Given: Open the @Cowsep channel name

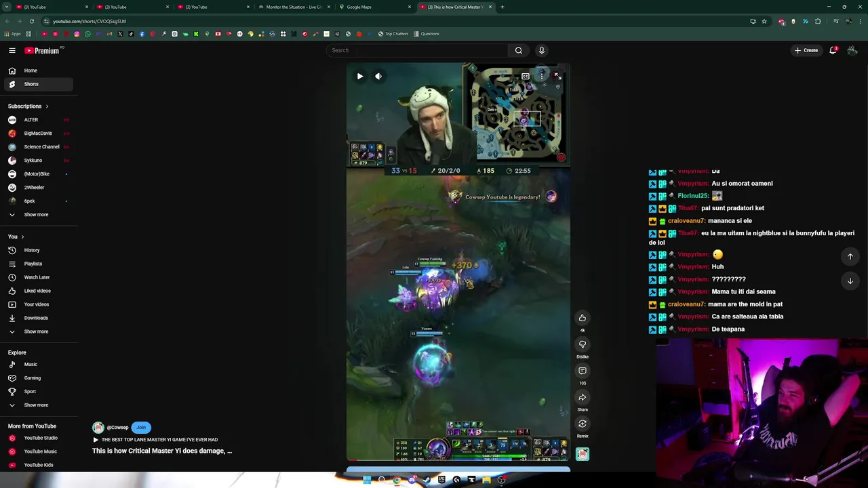Looking at the screenshot, I should 117,428.
